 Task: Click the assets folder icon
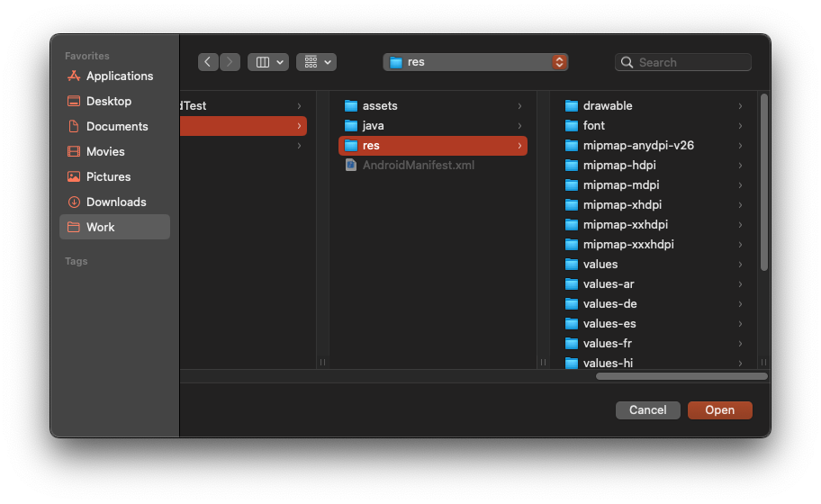(x=351, y=105)
